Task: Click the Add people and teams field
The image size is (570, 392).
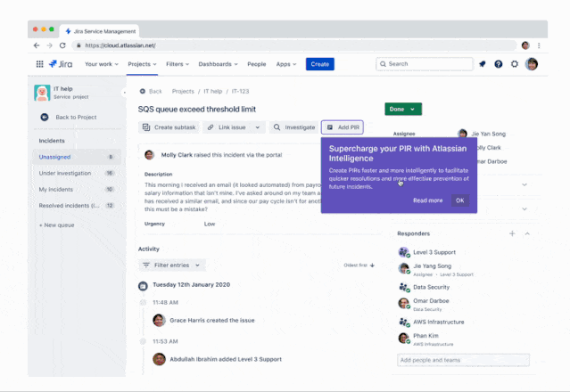Action: click(x=463, y=360)
